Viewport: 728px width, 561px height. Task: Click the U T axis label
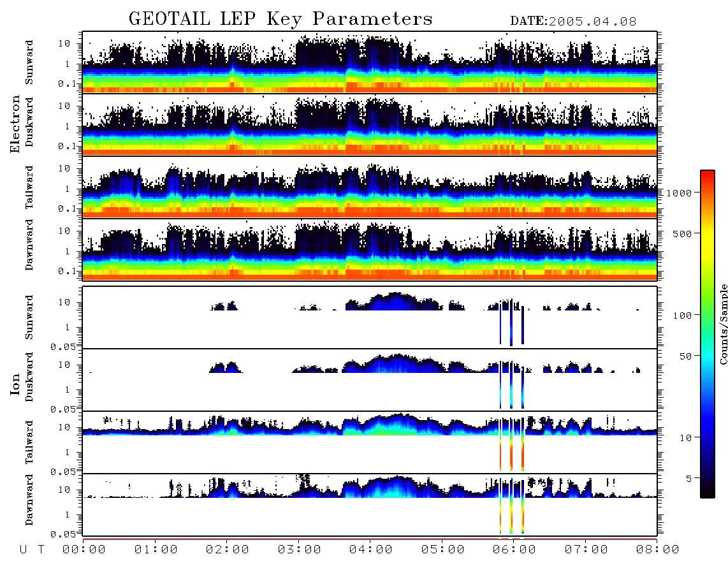[33, 550]
